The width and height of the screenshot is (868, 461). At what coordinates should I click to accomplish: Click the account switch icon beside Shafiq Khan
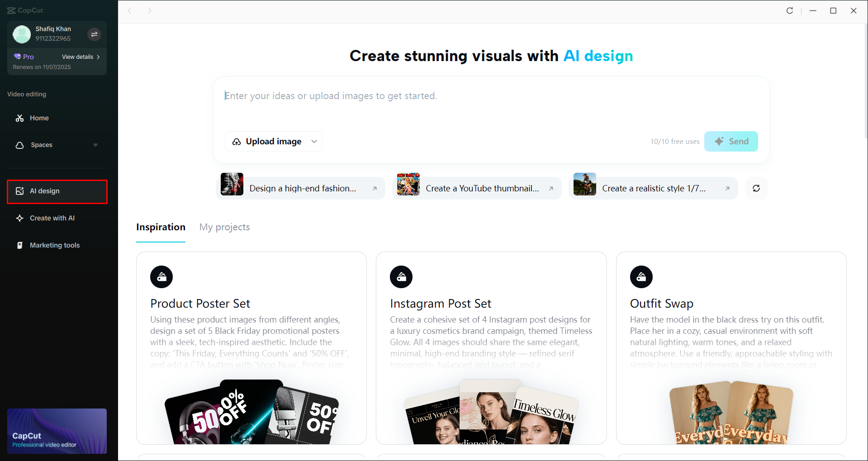coord(94,34)
